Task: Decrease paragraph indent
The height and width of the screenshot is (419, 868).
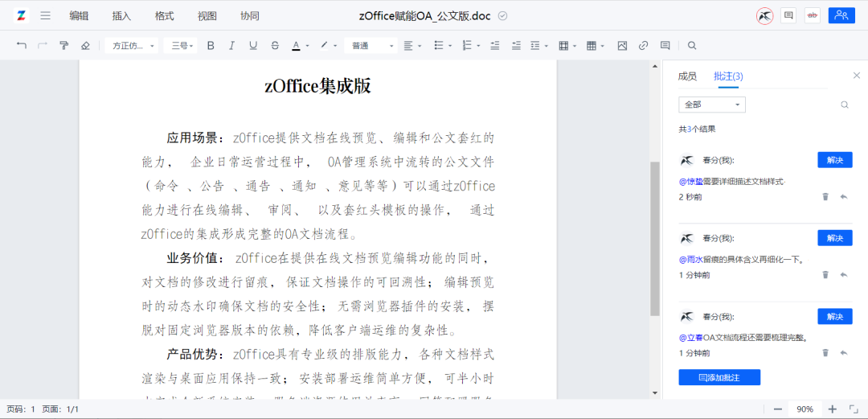Action: [495, 46]
